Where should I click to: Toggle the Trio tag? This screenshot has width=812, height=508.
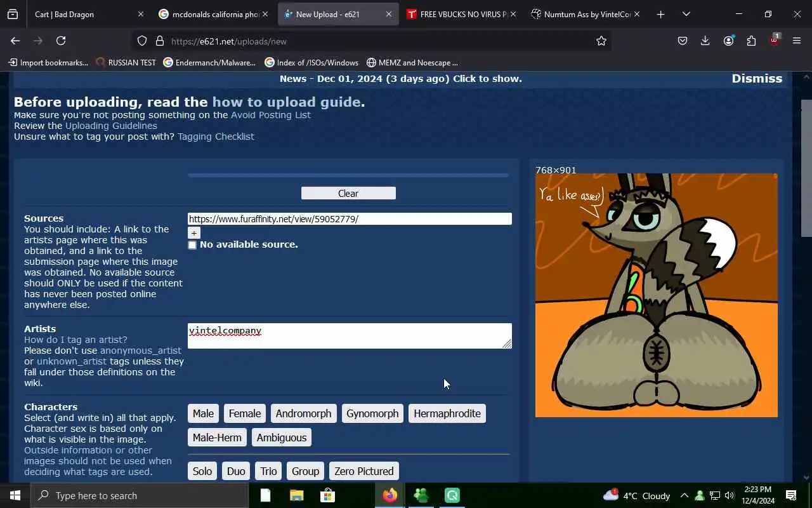(268, 471)
